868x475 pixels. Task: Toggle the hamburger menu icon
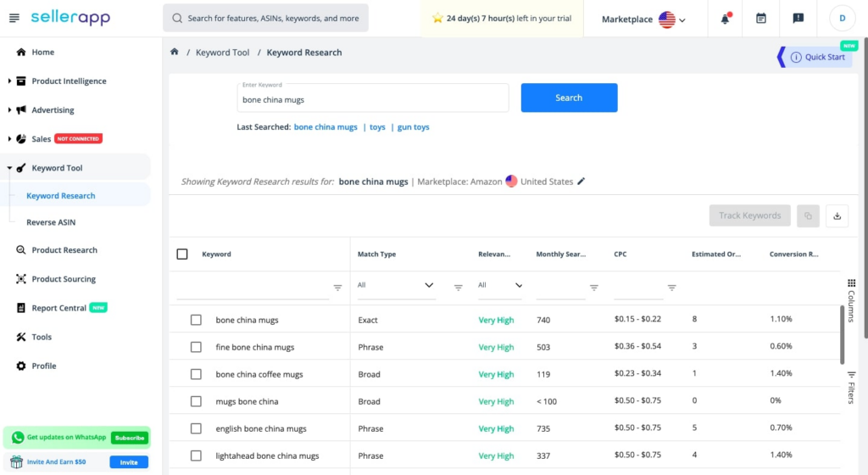[x=14, y=18]
